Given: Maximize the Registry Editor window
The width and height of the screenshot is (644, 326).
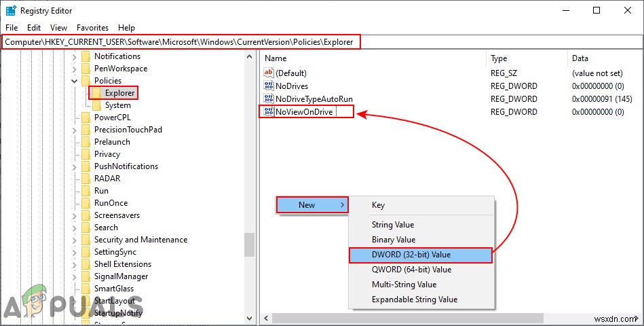Looking at the screenshot, I should [x=596, y=11].
